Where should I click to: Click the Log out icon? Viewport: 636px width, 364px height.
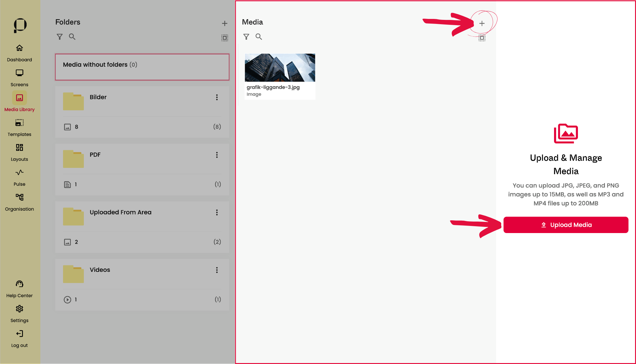click(x=19, y=334)
